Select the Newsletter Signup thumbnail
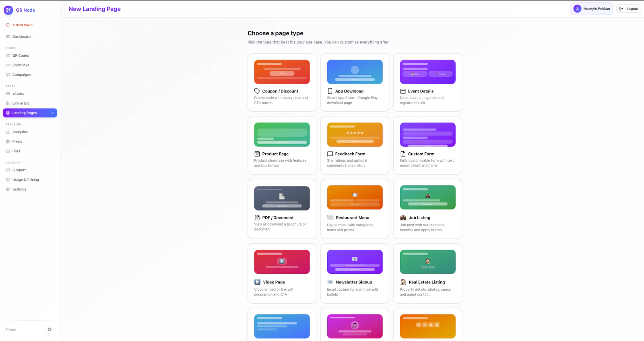The width and height of the screenshot is (644, 341). pyautogui.click(x=355, y=262)
